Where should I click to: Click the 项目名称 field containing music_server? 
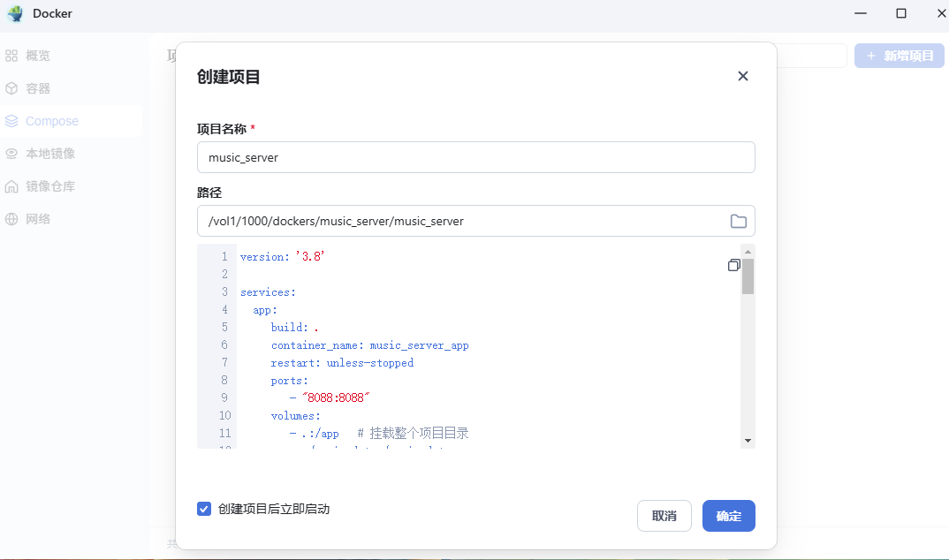coord(475,157)
